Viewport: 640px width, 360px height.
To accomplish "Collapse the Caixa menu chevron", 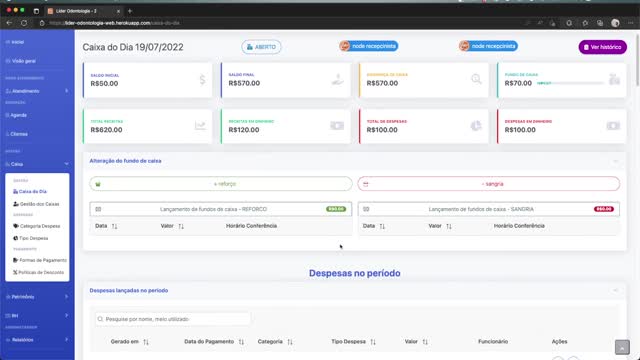I will click(67, 164).
